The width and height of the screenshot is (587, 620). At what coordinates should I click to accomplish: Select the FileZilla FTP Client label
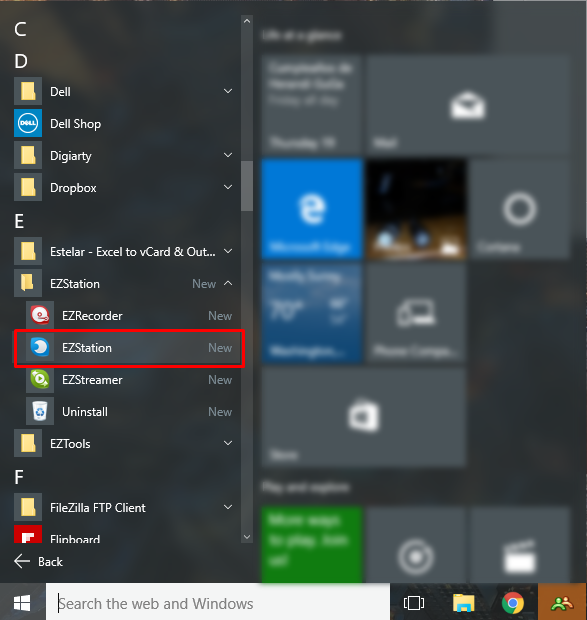(98, 508)
